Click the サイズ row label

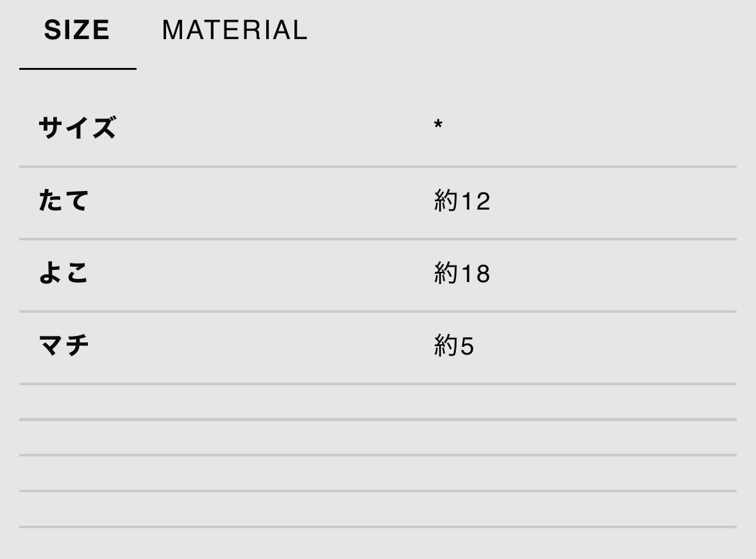(x=78, y=128)
